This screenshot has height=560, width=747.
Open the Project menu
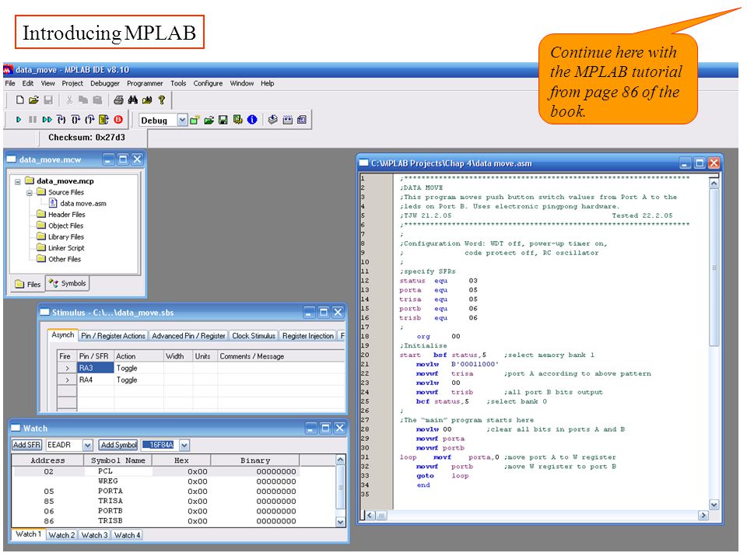click(72, 83)
